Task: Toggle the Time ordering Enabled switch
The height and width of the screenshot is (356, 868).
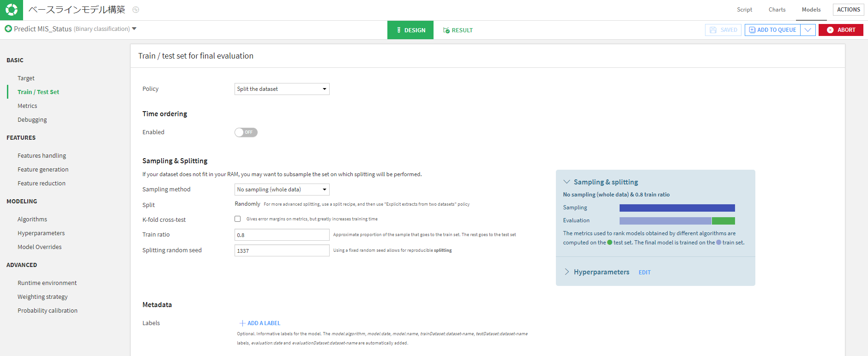Action: [x=246, y=132]
